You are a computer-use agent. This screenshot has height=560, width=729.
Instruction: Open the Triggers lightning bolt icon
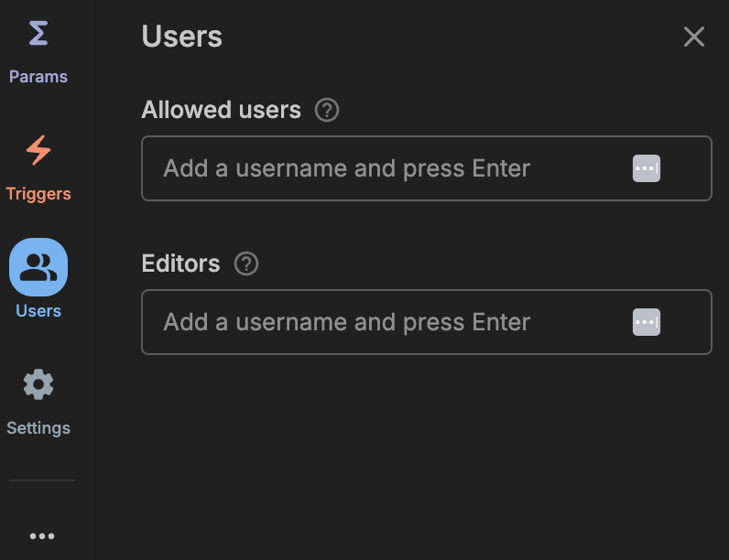pos(38,150)
